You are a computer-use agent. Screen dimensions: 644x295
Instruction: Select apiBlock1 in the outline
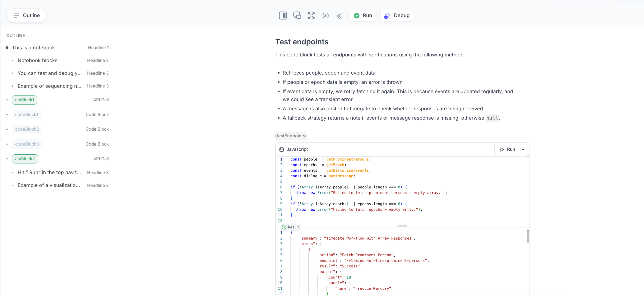point(25,100)
